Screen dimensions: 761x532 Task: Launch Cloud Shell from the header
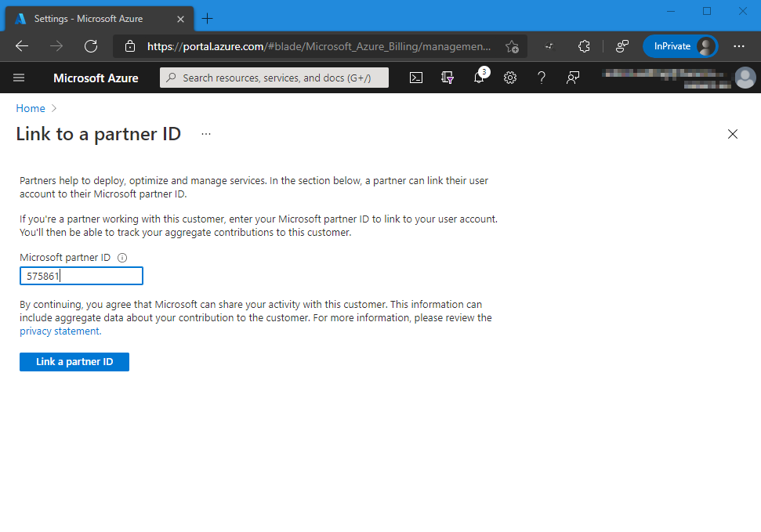416,78
